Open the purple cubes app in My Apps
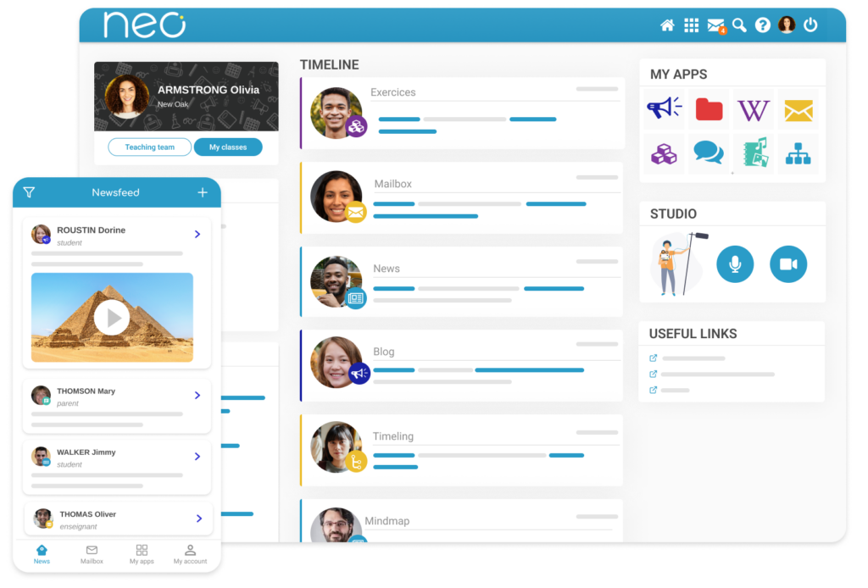Screen dimensions: 868x588 coord(664,153)
